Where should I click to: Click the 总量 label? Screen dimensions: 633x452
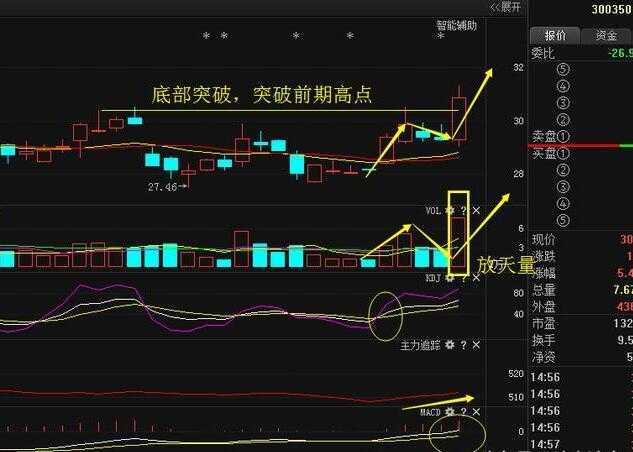tap(543, 290)
